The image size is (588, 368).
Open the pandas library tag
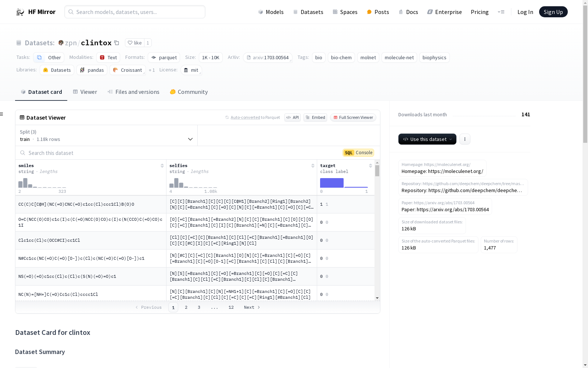pos(92,70)
